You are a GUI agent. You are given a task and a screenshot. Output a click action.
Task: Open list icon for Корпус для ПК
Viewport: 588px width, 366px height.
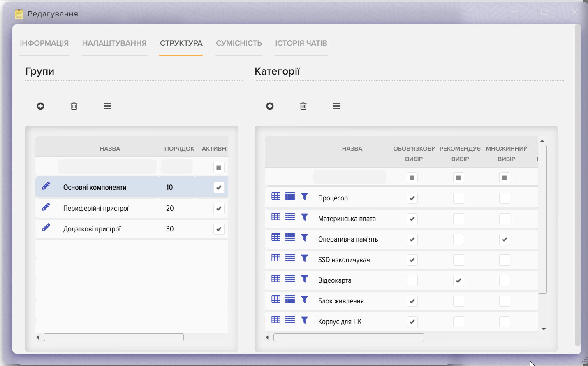tap(290, 320)
